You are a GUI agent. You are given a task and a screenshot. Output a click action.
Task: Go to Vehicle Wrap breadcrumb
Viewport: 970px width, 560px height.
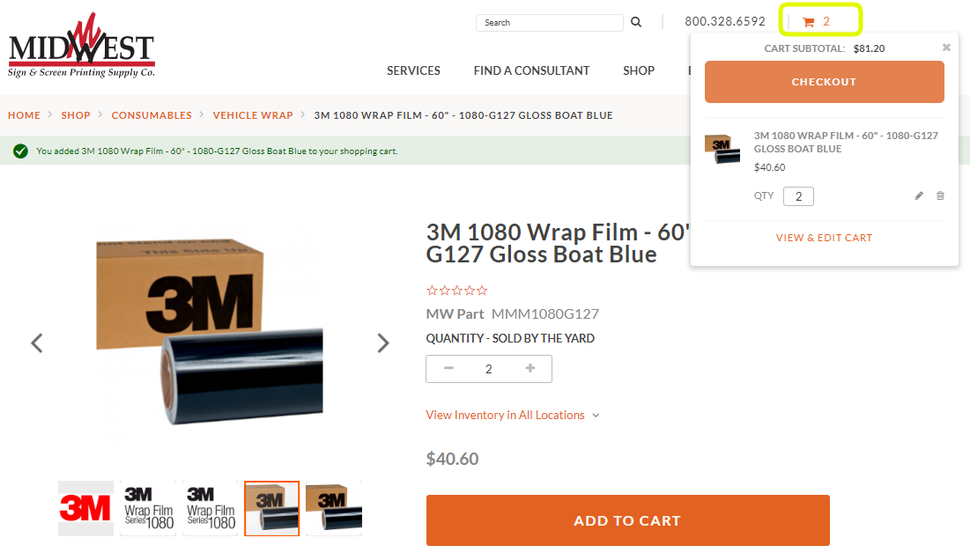click(x=253, y=115)
